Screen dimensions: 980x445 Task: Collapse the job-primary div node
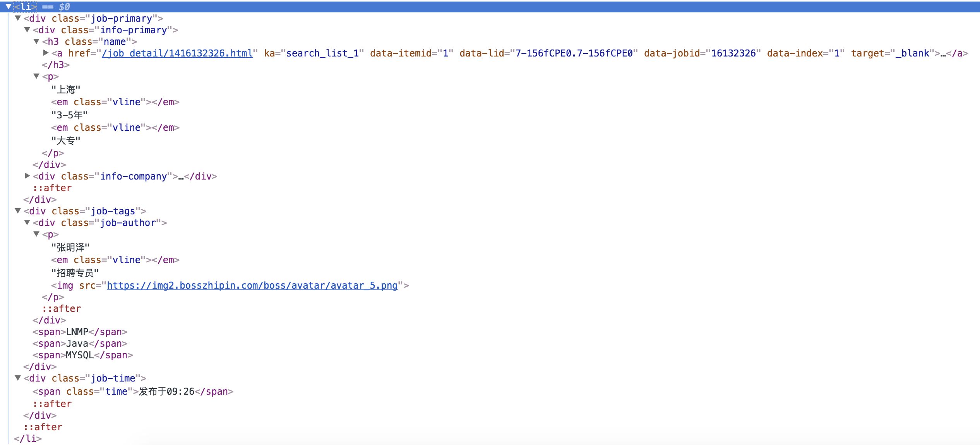tap(18, 18)
